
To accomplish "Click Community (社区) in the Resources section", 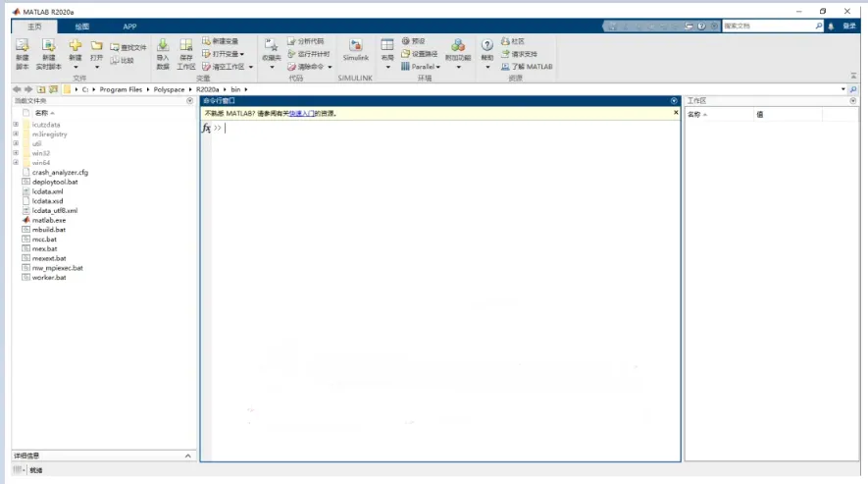I will pyautogui.click(x=513, y=41).
